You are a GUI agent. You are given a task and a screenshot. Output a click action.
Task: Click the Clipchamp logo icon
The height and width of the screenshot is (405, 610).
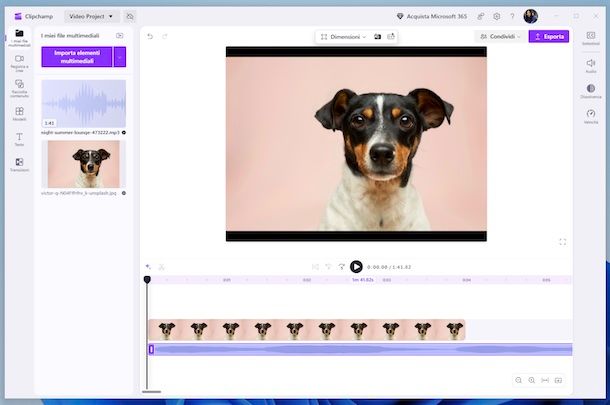point(18,16)
